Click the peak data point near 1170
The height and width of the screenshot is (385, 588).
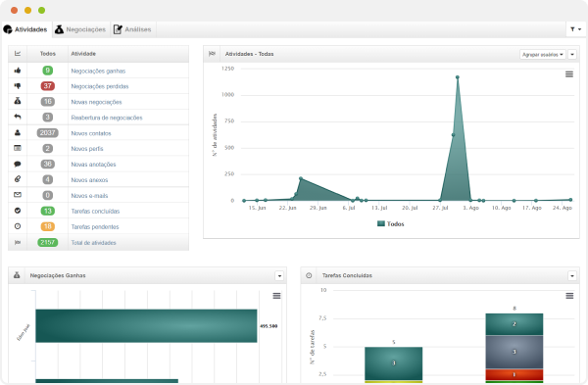pyautogui.click(x=458, y=77)
